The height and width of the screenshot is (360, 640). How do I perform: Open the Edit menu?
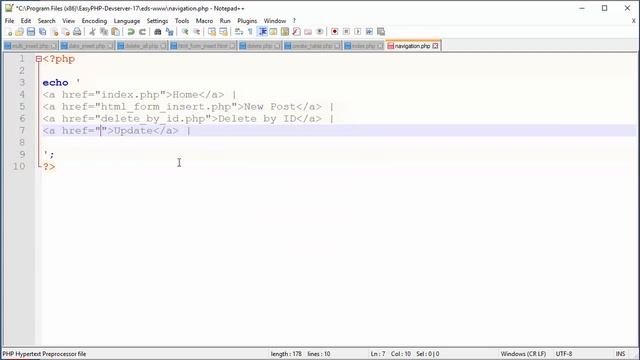26,20
